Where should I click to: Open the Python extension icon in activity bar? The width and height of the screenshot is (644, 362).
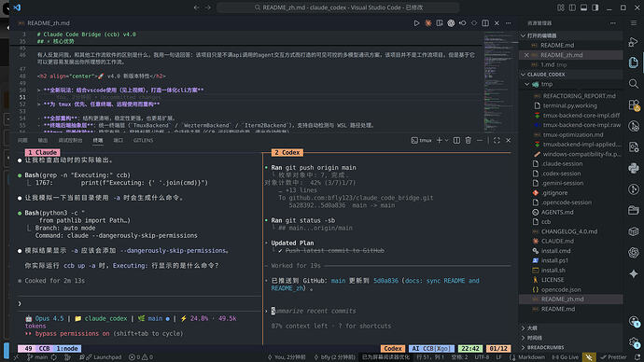tap(633, 168)
